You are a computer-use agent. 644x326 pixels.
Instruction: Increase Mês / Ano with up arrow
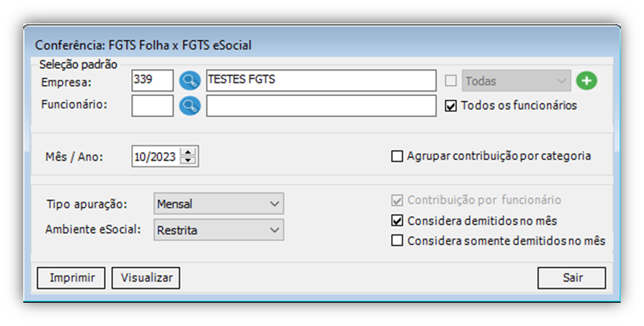point(188,152)
